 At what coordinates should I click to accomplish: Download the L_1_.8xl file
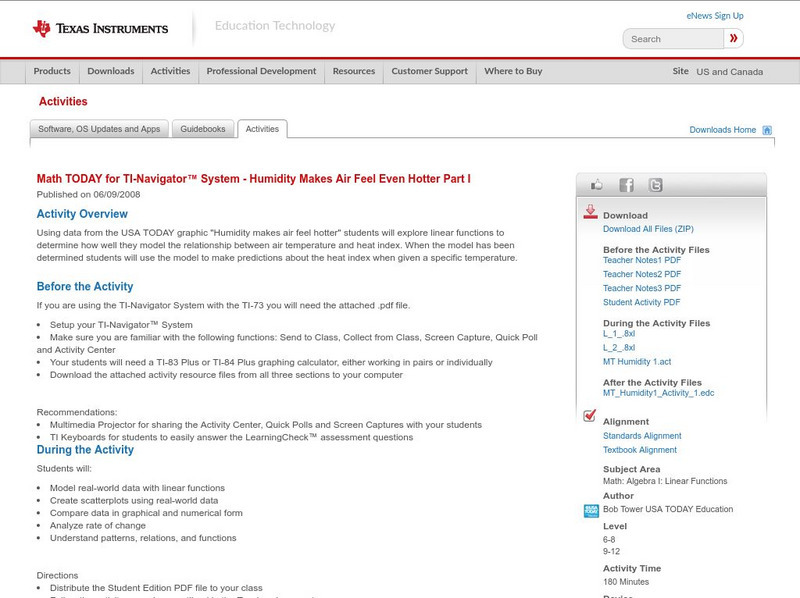coord(619,334)
